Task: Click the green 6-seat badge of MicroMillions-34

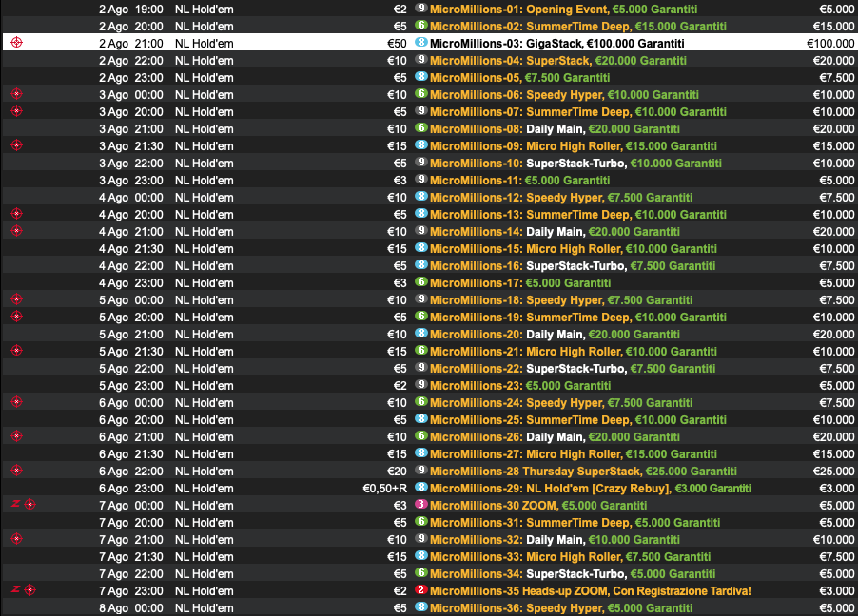Action: [x=420, y=573]
